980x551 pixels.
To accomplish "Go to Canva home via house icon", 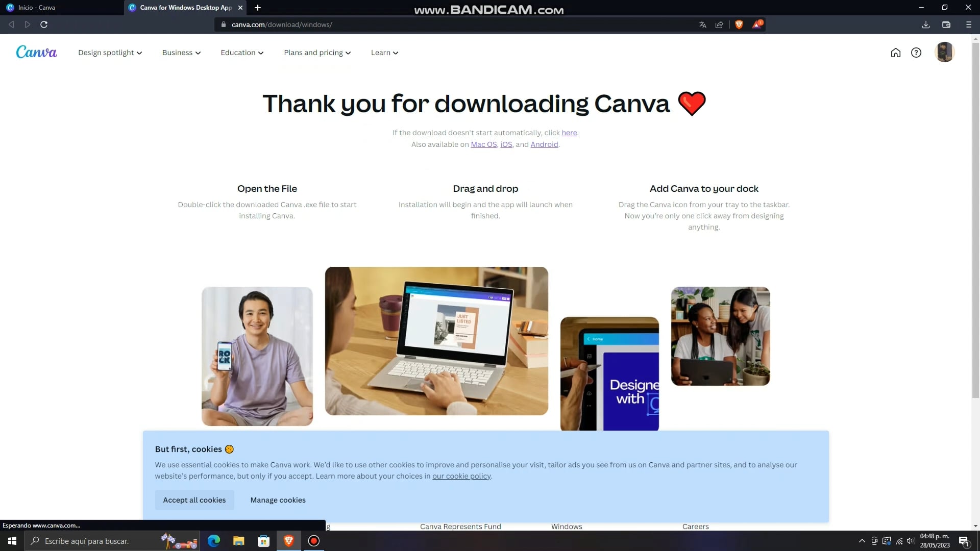I will pyautogui.click(x=896, y=52).
